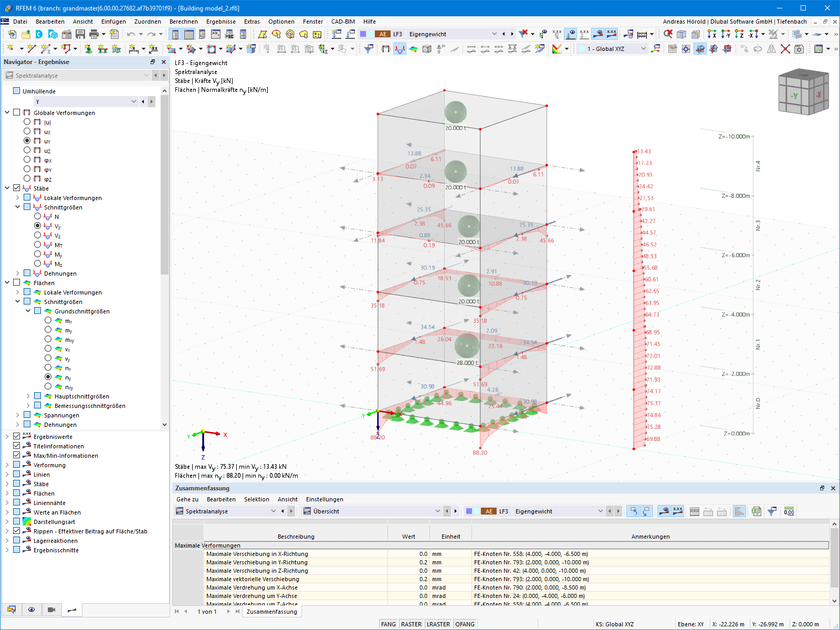Image resolution: width=840 pixels, height=630 pixels.
Task: Click the OFANG button in status bar
Action: 465,624
